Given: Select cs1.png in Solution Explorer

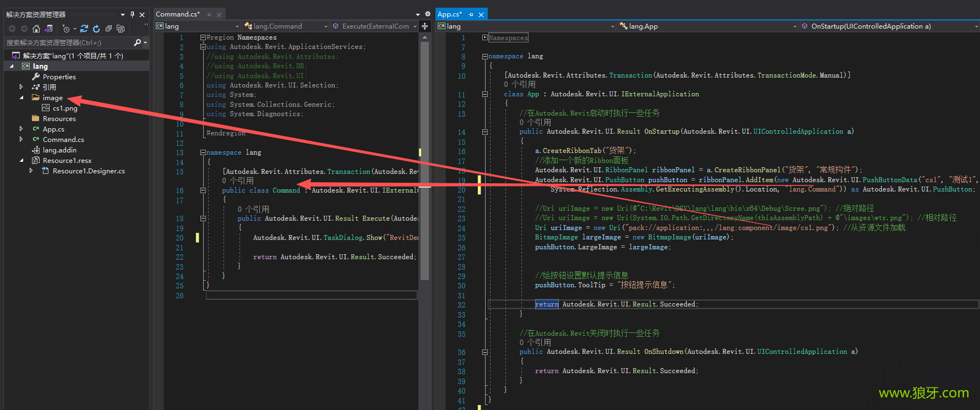Looking at the screenshot, I should tap(65, 108).
